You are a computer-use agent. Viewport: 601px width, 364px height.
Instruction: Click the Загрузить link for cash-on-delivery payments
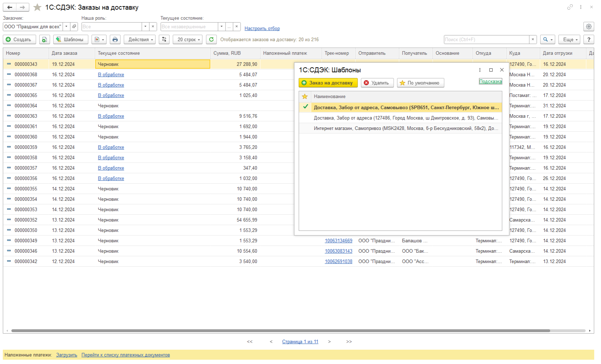click(x=67, y=355)
